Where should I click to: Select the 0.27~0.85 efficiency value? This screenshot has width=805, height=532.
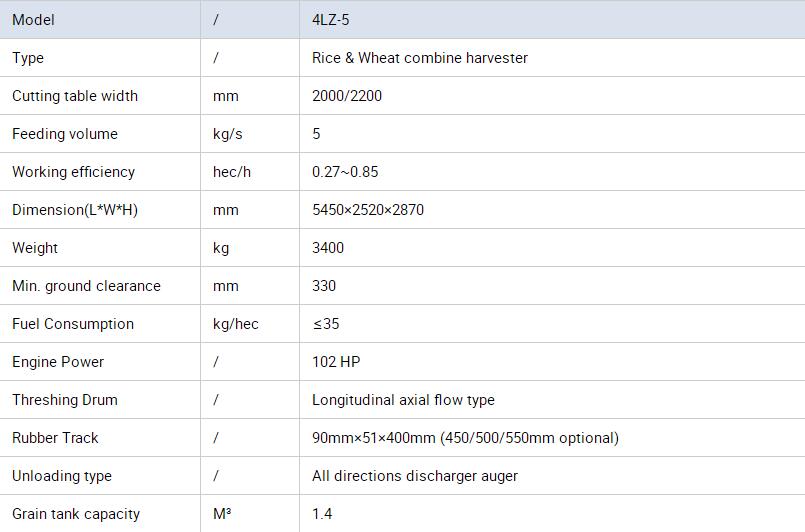345,172
